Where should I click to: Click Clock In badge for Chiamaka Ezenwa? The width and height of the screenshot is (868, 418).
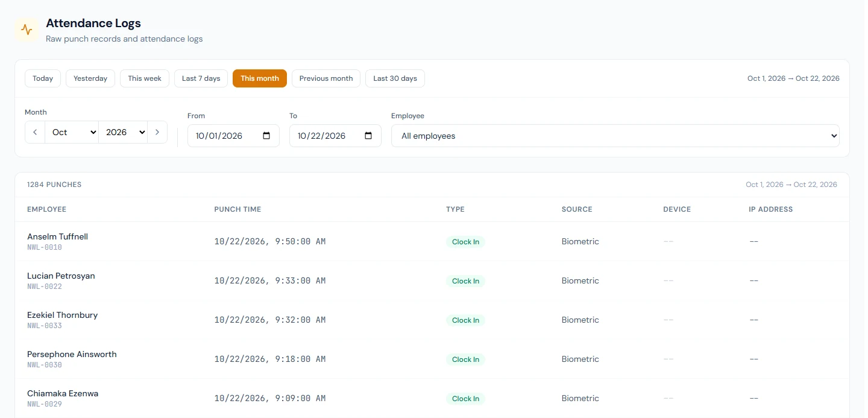[465, 399]
